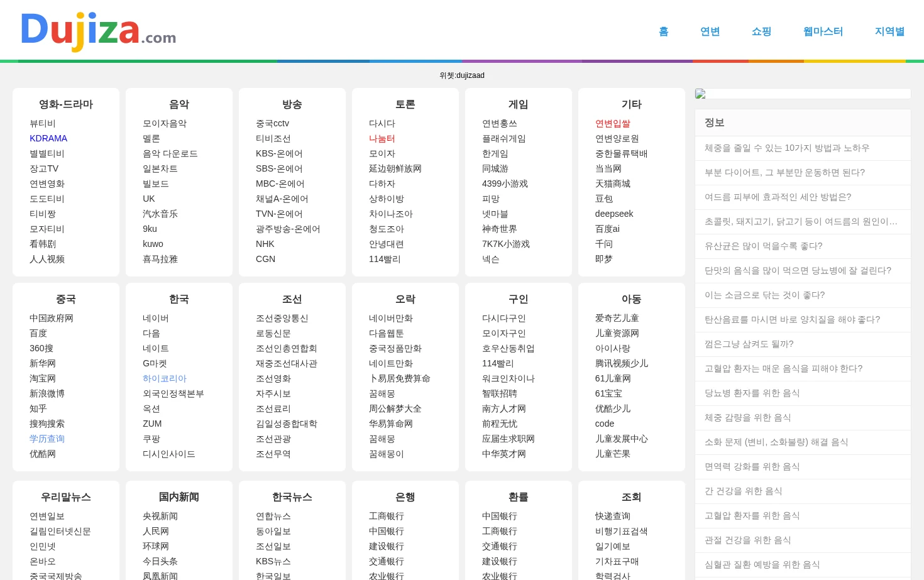Open the 淘宝网 link
The image size is (924, 580).
pos(43,378)
